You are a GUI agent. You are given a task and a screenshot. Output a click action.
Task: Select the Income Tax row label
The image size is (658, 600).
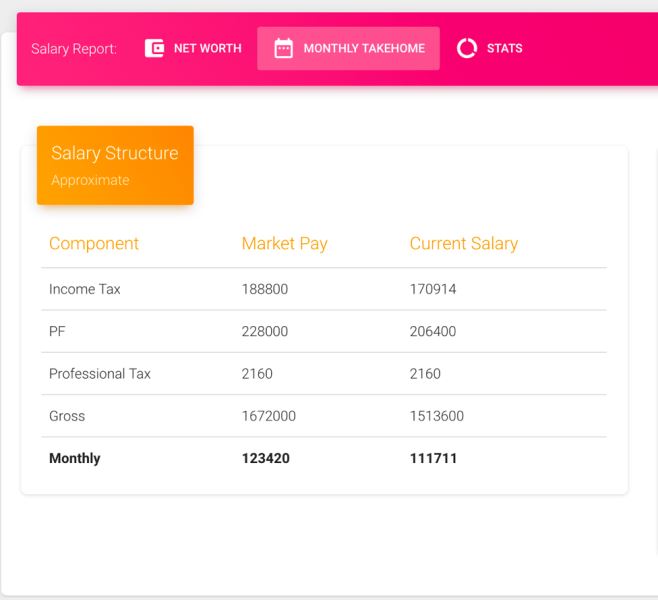[85, 289]
